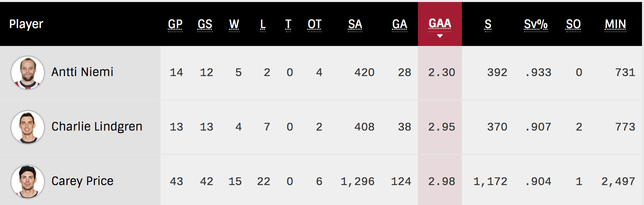Sort table by GS column header
This screenshot has width=644, height=205.
click(x=205, y=24)
